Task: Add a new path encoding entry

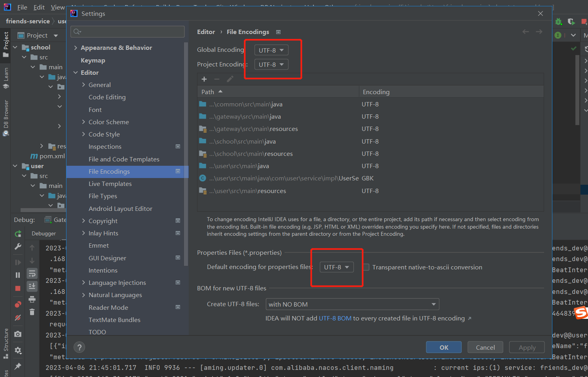Action: coord(204,79)
